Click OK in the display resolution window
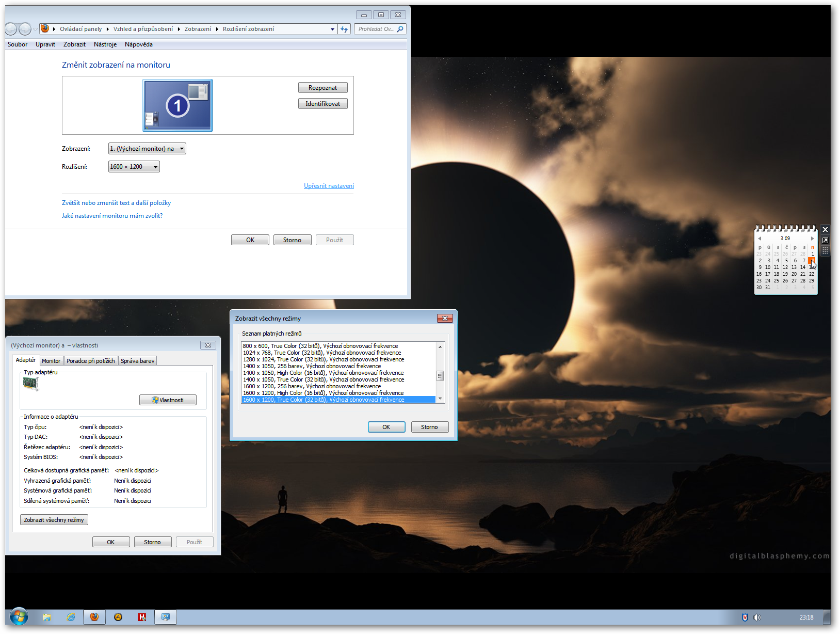Viewport: 840px width, 634px height. 250,240
